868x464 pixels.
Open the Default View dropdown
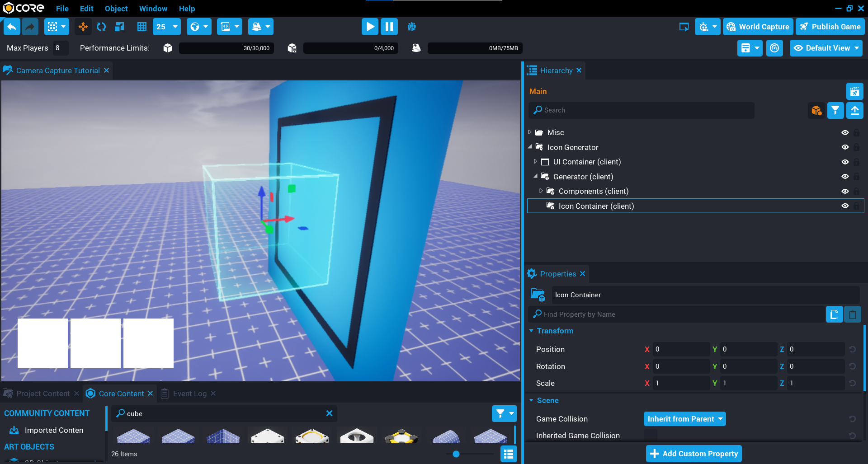coord(826,48)
